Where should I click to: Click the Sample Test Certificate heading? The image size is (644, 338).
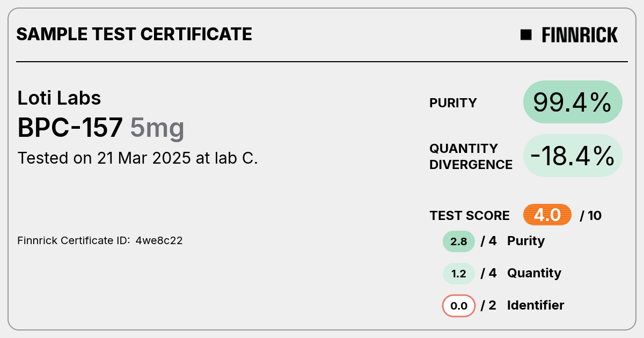click(x=134, y=34)
